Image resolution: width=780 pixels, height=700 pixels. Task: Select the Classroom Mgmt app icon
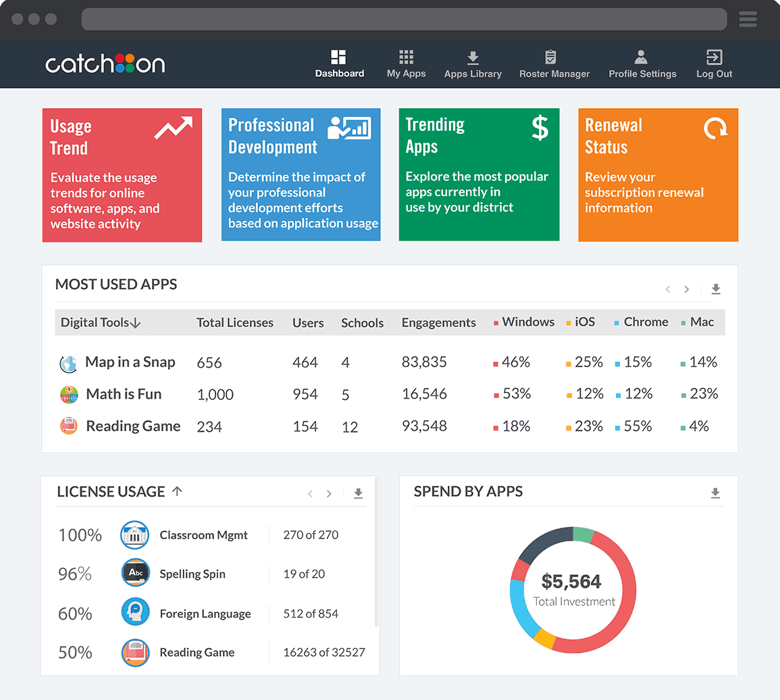[135, 534]
